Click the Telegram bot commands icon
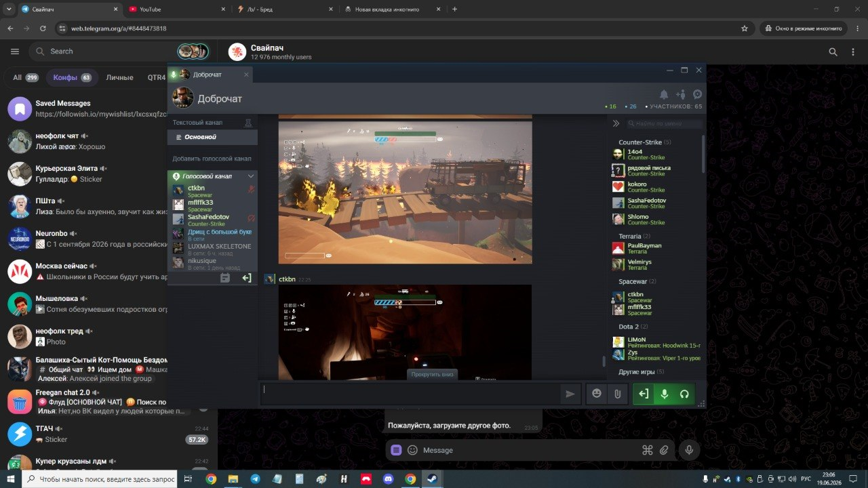 click(647, 450)
